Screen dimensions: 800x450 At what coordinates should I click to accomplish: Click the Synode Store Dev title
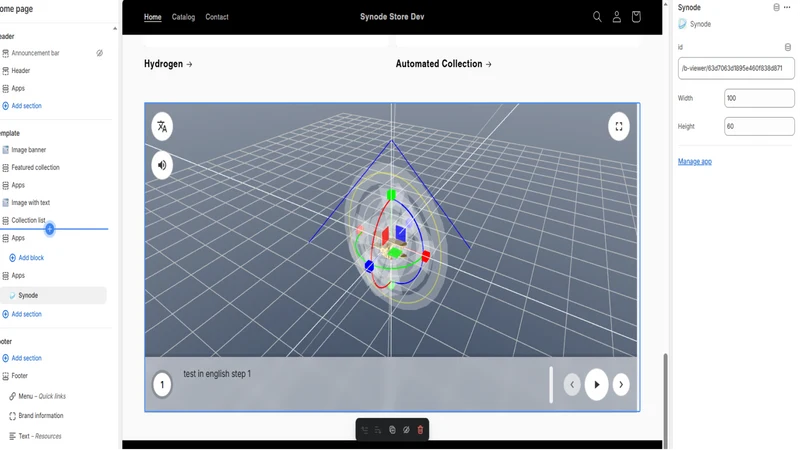click(392, 17)
